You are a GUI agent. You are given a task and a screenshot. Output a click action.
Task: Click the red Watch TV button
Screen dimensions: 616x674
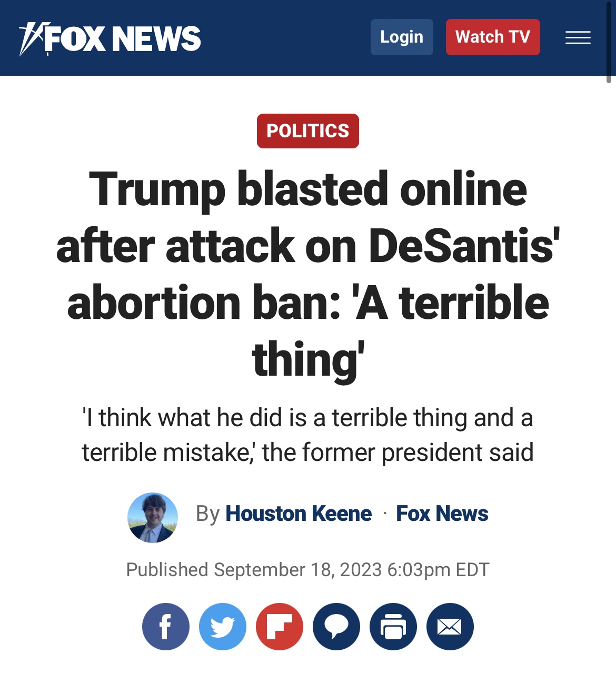pyautogui.click(x=493, y=37)
